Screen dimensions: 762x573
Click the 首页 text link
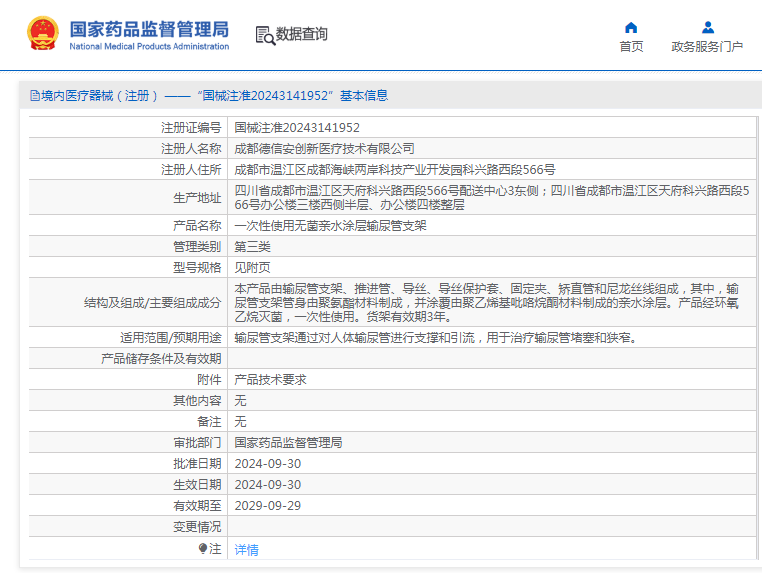pos(631,47)
